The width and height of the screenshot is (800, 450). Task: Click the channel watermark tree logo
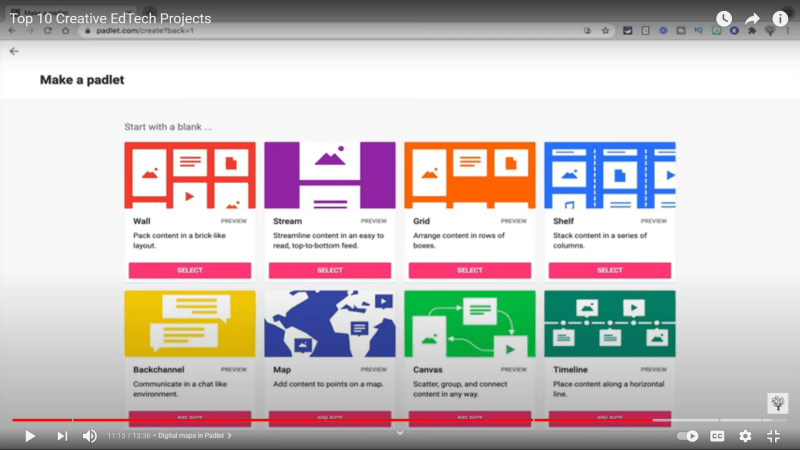[777, 402]
